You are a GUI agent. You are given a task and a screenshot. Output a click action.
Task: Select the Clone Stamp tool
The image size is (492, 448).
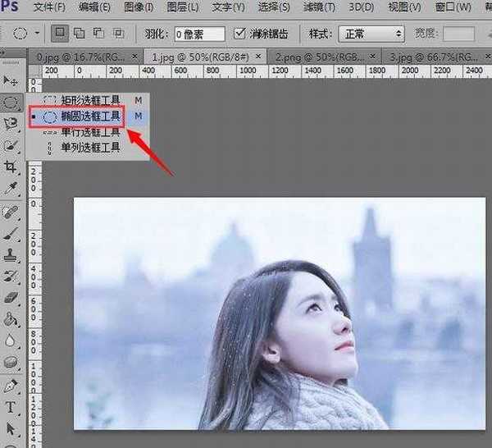click(11, 254)
